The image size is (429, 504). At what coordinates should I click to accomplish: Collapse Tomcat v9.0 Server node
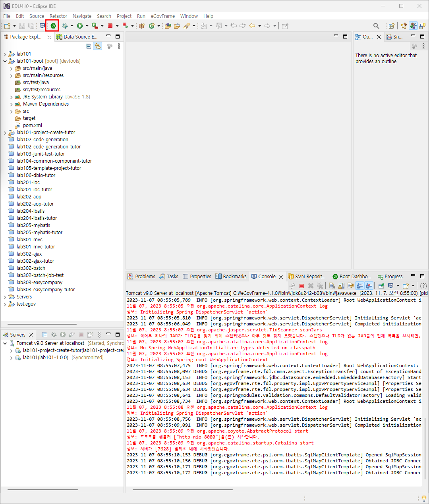coord(5,343)
